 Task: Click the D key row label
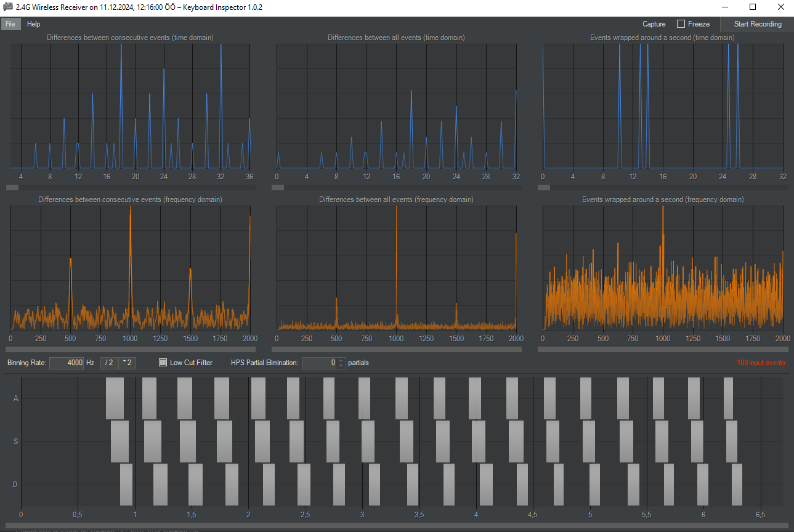pyautogui.click(x=16, y=485)
